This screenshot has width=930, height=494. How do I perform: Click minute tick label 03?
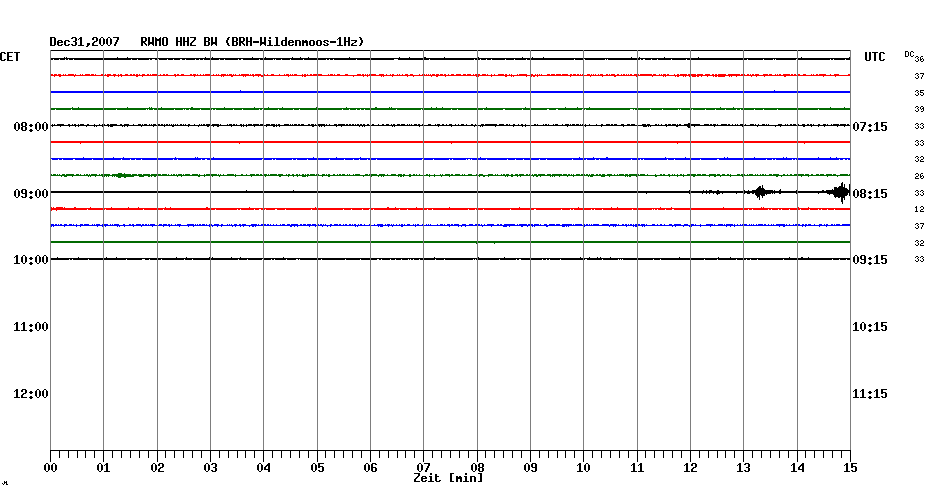tap(210, 468)
